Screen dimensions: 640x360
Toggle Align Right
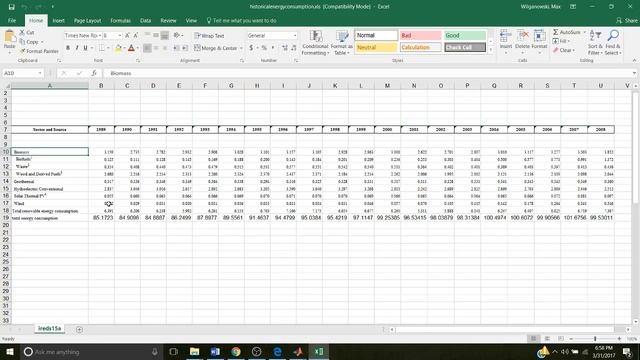[165, 48]
